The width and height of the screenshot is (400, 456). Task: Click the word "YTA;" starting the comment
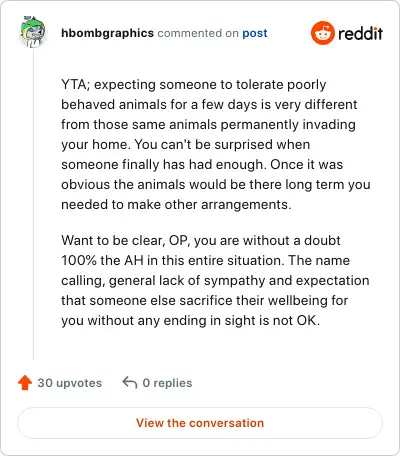pyautogui.click(x=76, y=85)
